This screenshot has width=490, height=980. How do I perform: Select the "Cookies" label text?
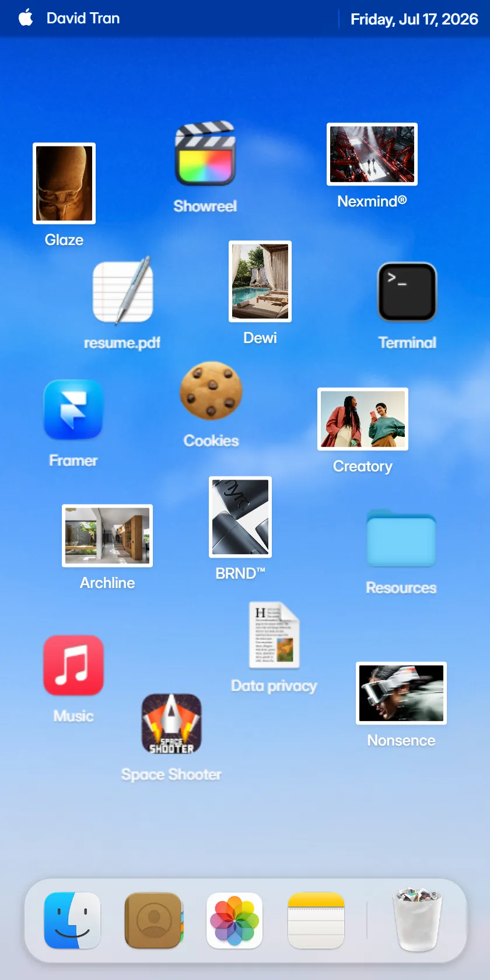click(x=211, y=440)
